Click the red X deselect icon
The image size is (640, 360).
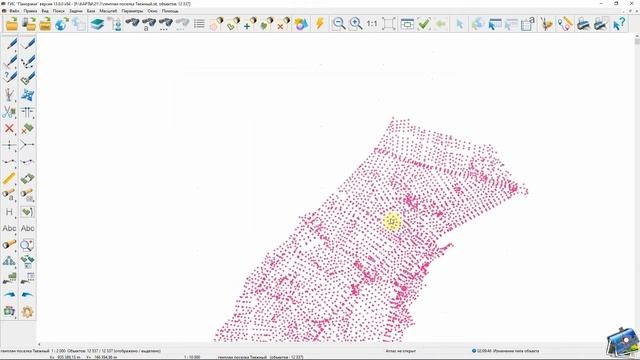tap(283, 24)
